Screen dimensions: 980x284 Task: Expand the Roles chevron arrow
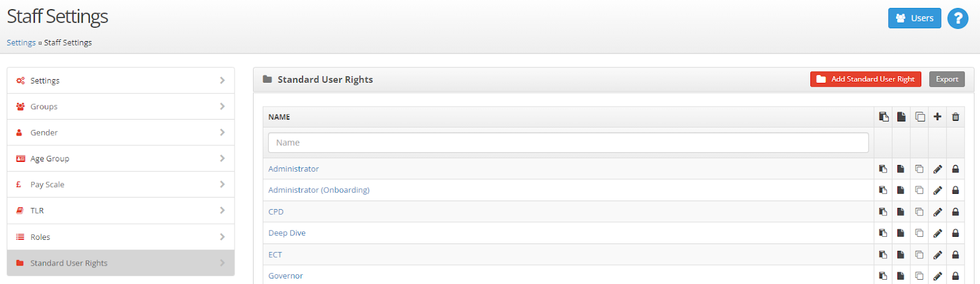222,237
